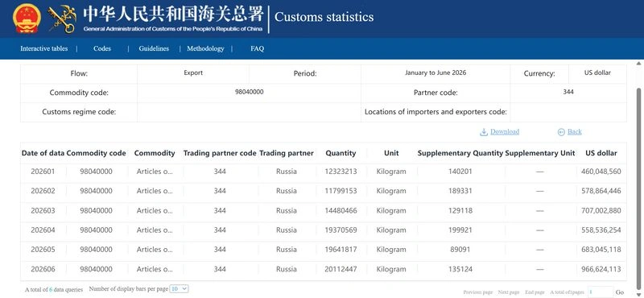Image resolution: width=644 pixels, height=298 pixels.
Task: Click the Export flow value
Action: [x=193, y=72]
